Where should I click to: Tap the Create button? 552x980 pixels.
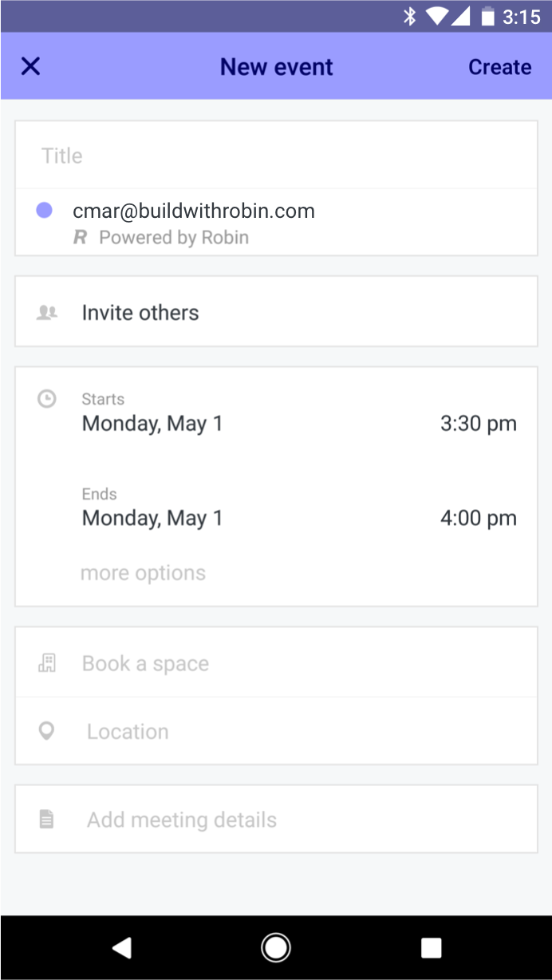pyautogui.click(x=499, y=67)
